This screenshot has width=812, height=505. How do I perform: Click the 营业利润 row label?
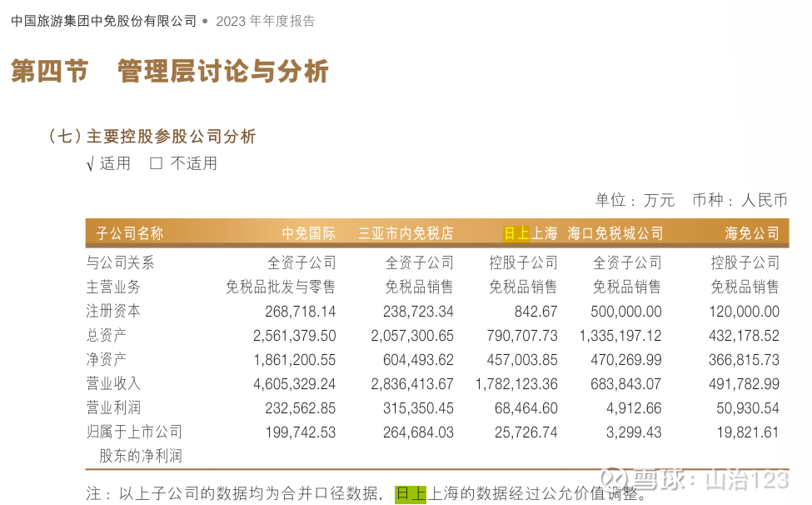tap(113, 407)
